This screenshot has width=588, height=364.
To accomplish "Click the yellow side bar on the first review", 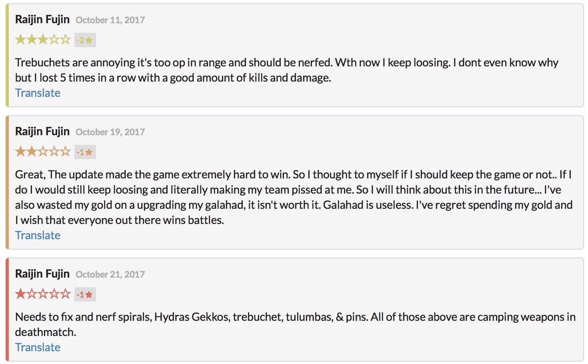I will point(7,55).
